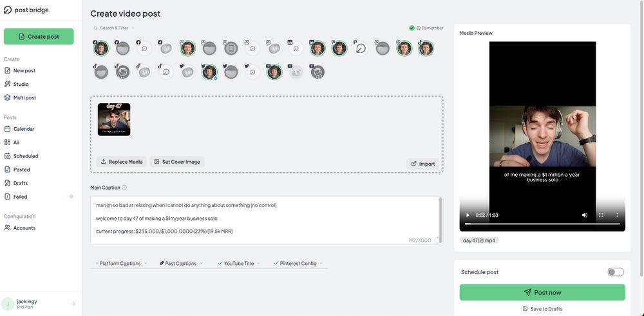Deselect the verified Twitter account avatar
This screenshot has height=316, width=644.
point(209,72)
